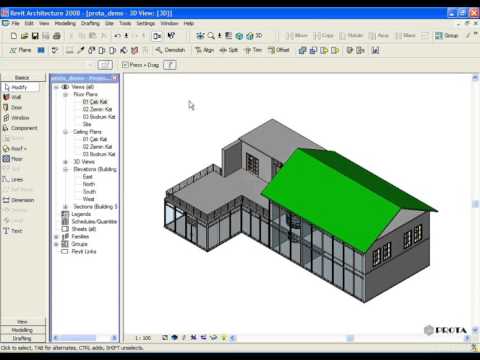
Task: Open the File menu
Action: coord(15,23)
